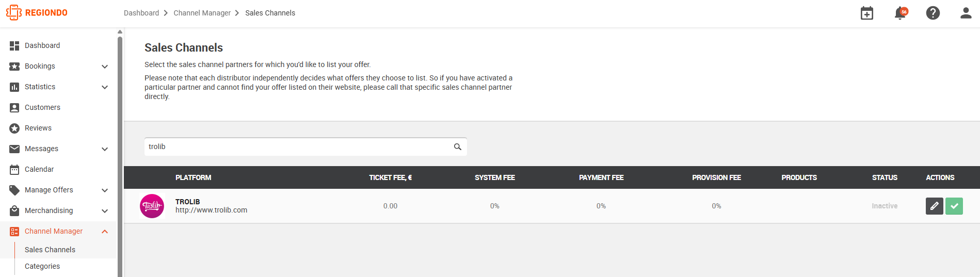Screen dimensions: 980x277
Task: Open the user account profile icon
Action: click(966, 13)
